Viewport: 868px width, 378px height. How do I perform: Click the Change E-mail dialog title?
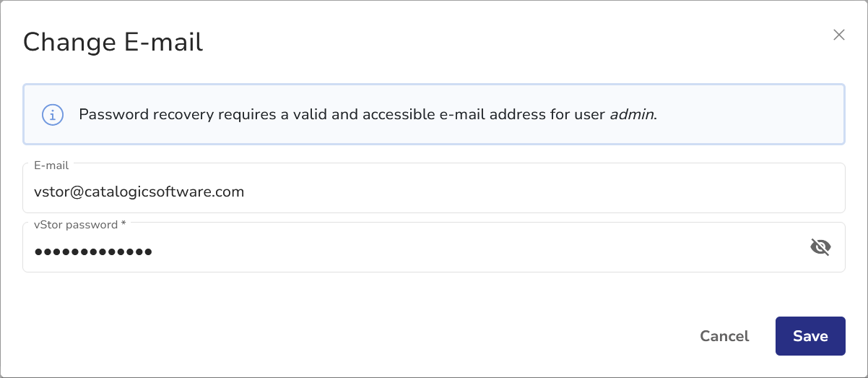tap(113, 42)
